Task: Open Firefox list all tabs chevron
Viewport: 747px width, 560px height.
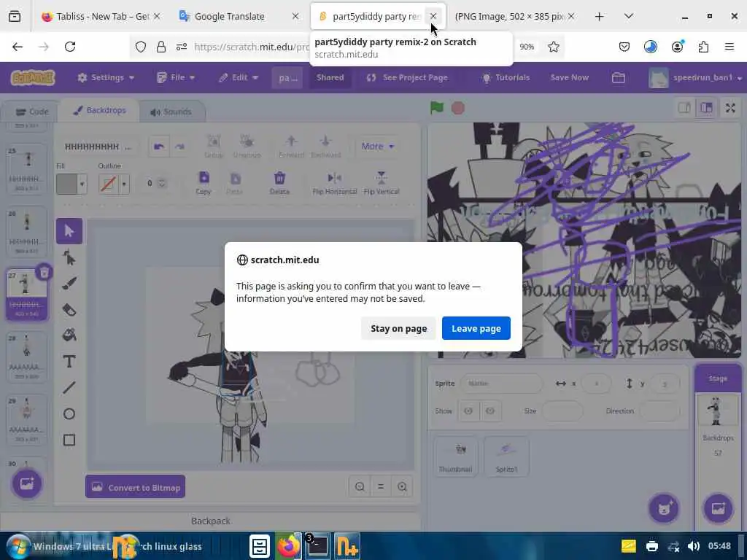Action: tap(628, 16)
